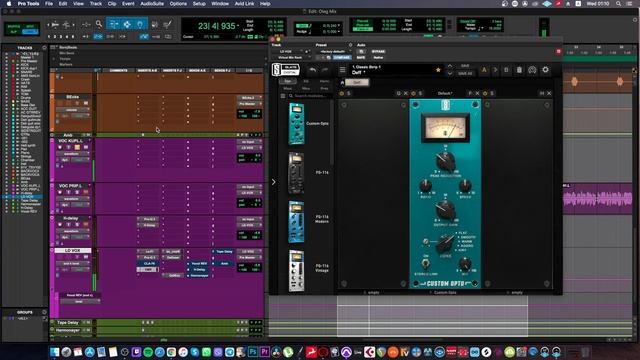This screenshot has height=360, width=640.
Task: Open Premiere Pro from the Dock
Action: (x=264, y=352)
